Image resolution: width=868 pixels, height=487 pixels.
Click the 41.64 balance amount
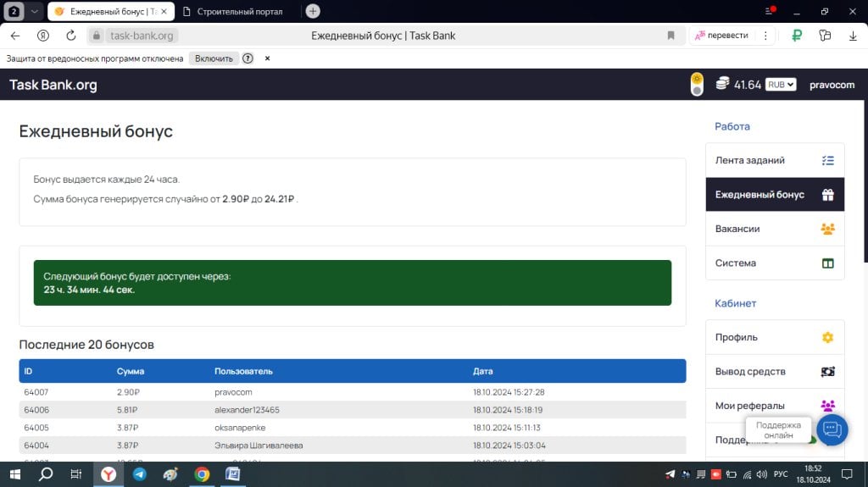pos(748,85)
